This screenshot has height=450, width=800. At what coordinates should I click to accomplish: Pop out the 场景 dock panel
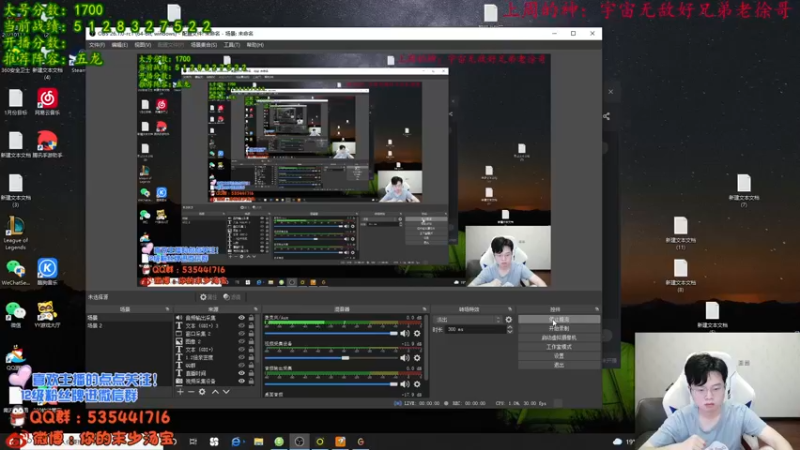pos(167,309)
